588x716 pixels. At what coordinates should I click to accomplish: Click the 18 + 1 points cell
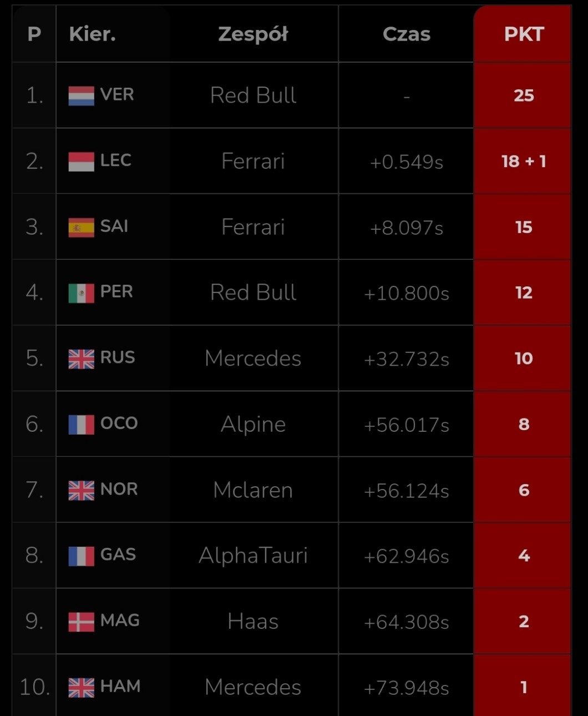point(523,162)
